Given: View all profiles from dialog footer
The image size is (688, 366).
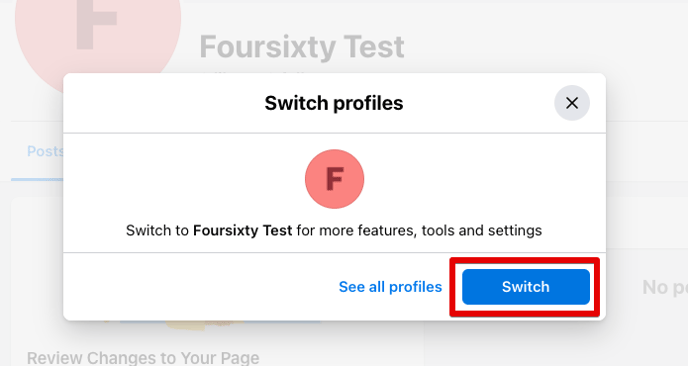Looking at the screenshot, I should 390,287.
